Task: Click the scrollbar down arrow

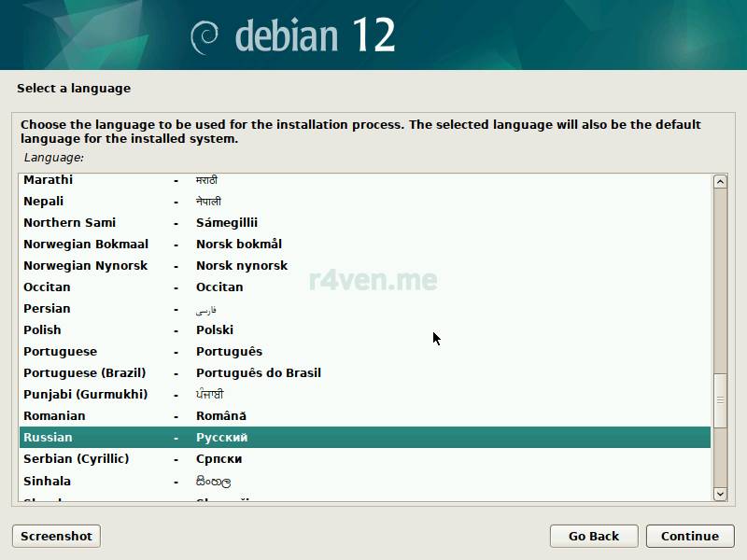Action: pos(720,493)
